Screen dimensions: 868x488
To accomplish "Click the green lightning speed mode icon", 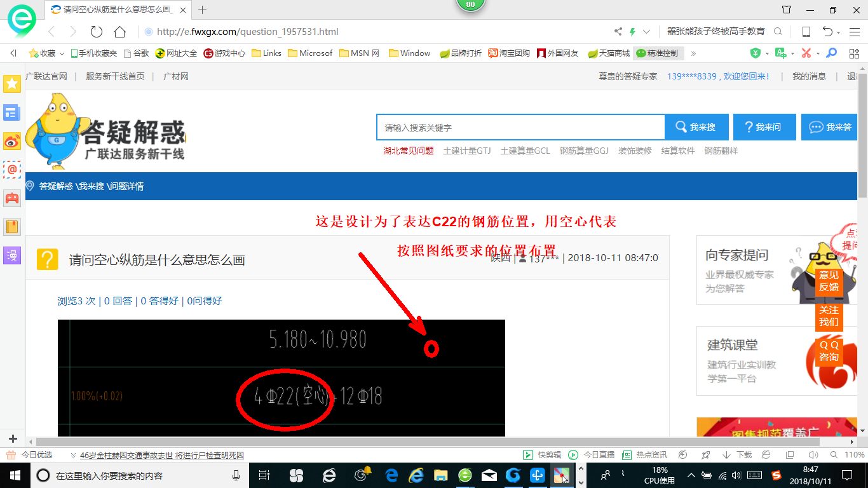I will [632, 32].
